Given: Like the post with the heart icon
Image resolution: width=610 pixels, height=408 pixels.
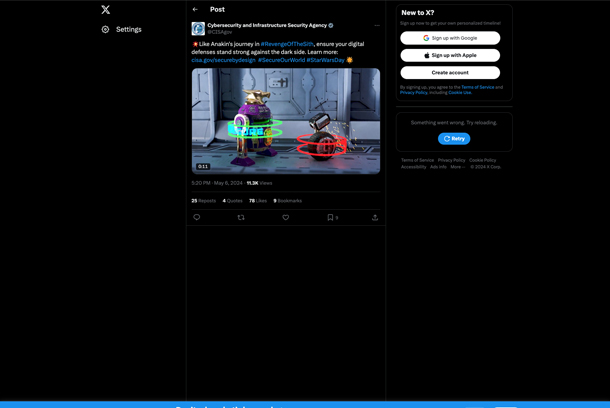Looking at the screenshot, I should coord(286,217).
